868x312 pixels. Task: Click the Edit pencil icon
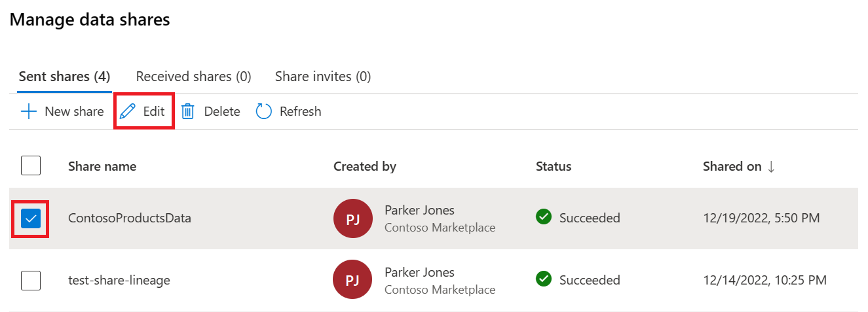[x=128, y=111]
